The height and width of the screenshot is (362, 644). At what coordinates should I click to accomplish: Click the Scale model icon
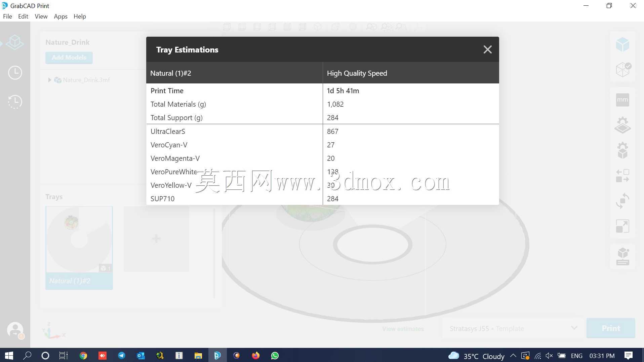point(622,226)
